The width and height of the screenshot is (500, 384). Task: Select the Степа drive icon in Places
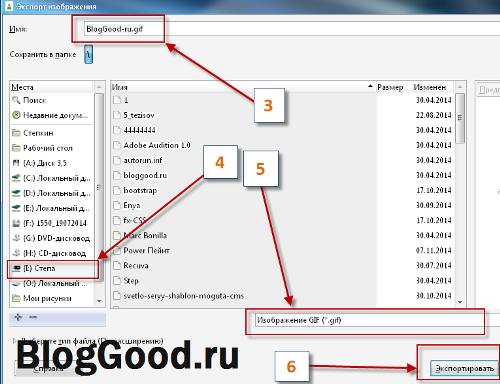16,268
